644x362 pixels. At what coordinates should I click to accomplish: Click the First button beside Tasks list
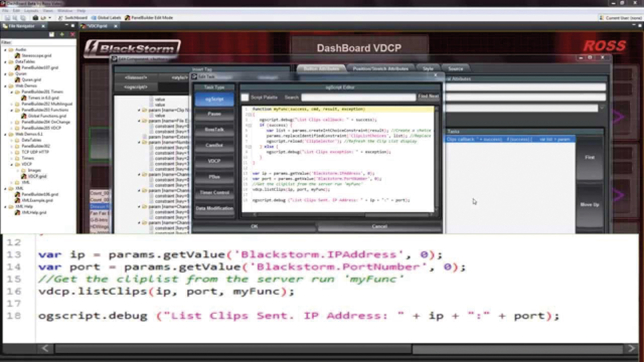click(x=590, y=157)
